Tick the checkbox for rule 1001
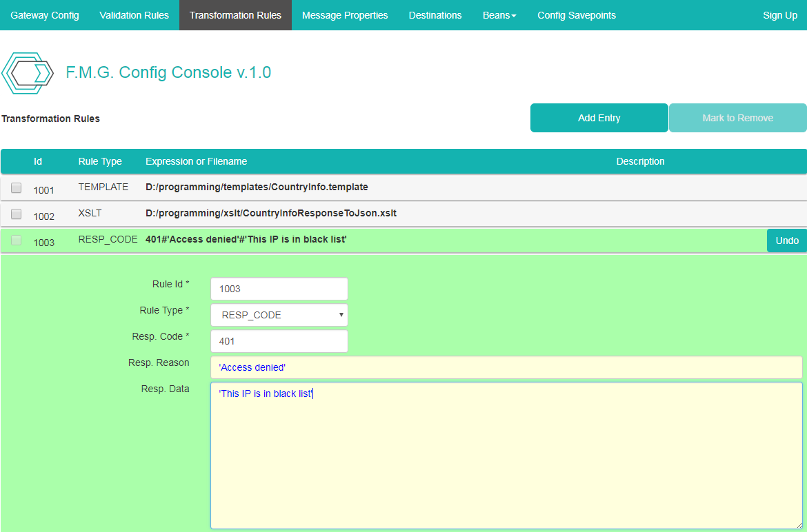 (17, 187)
